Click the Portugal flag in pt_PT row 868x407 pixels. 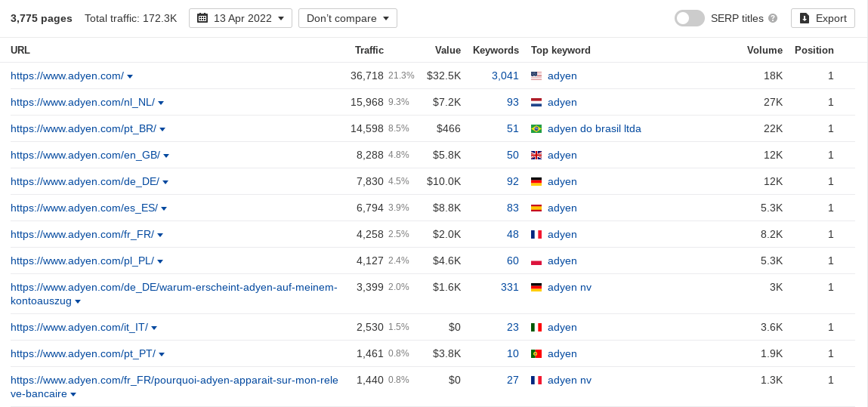(536, 354)
